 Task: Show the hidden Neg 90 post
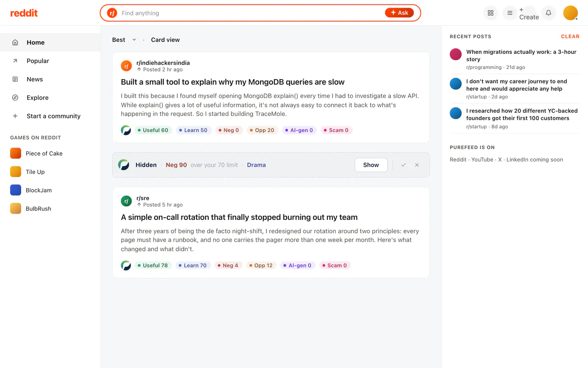[x=371, y=165]
